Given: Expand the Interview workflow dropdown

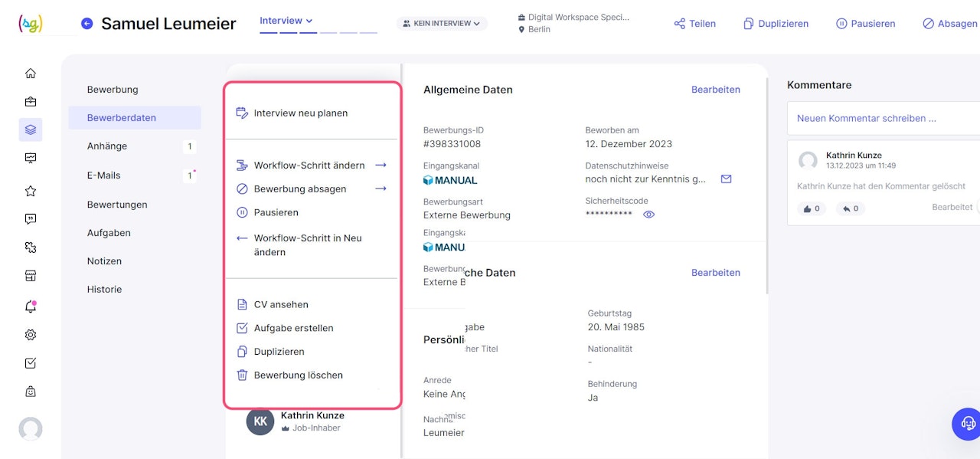Looking at the screenshot, I should 286,21.
